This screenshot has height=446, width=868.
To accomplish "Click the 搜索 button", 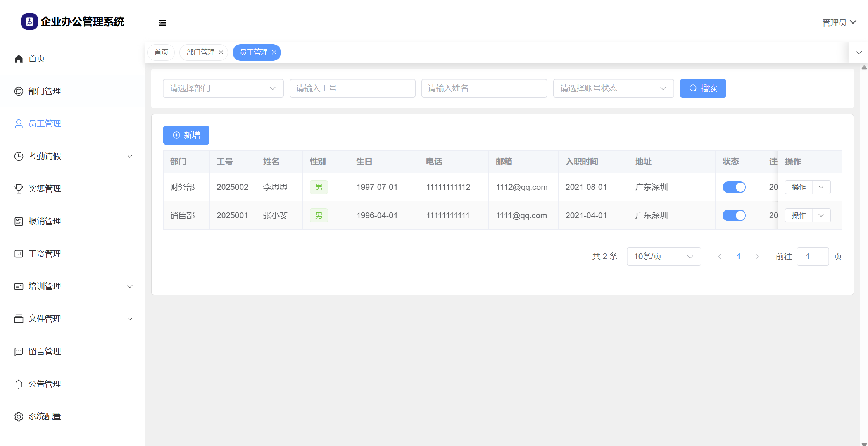I will pyautogui.click(x=702, y=88).
